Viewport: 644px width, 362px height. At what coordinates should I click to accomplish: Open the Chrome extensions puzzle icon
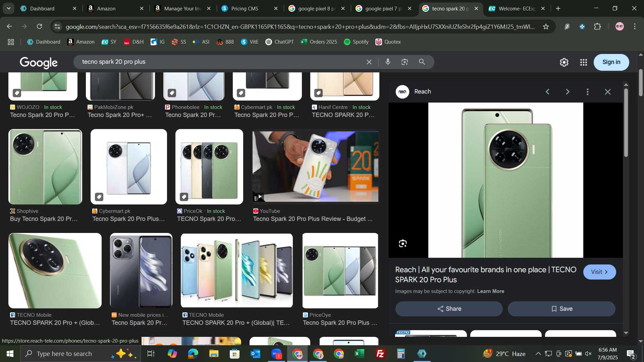pos(597,26)
